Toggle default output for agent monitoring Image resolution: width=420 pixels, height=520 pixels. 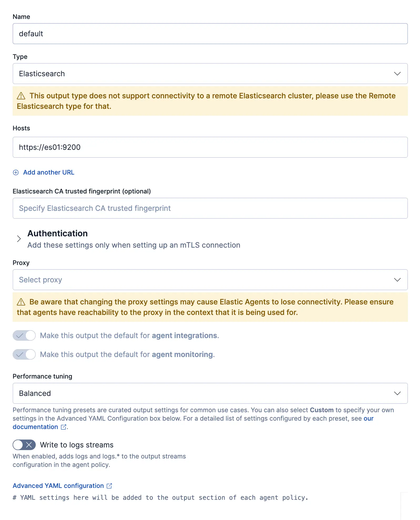tap(24, 354)
